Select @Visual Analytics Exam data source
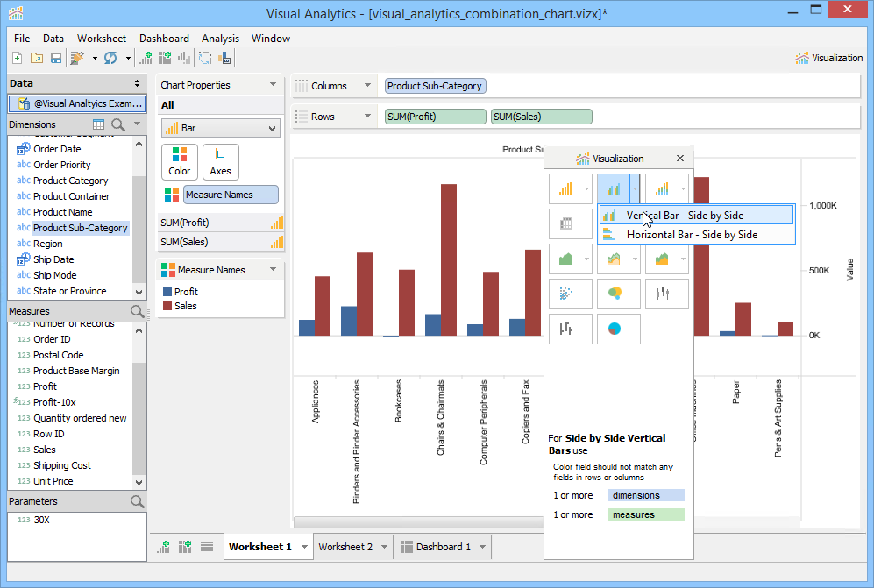The width and height of the screenshot is (874, 588). (77, 103)
